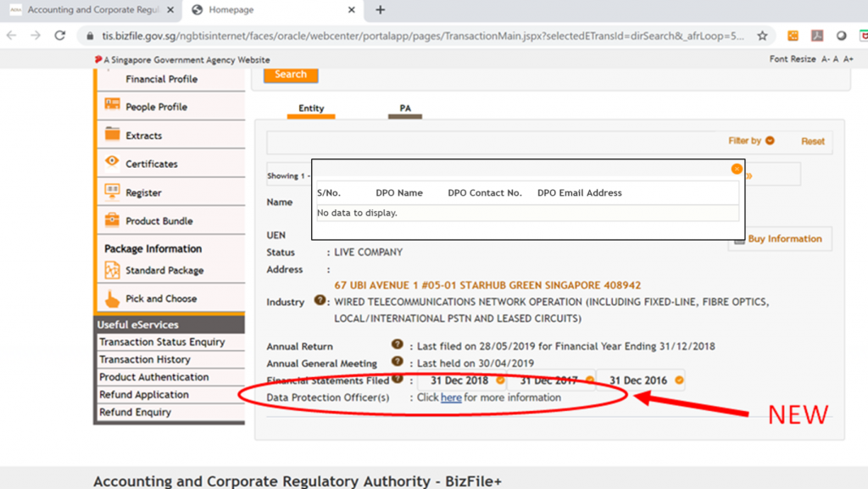This screenshot has height=489, width=868.
Task: Close the Homepage browser tab
Action: tap(351, 10)
